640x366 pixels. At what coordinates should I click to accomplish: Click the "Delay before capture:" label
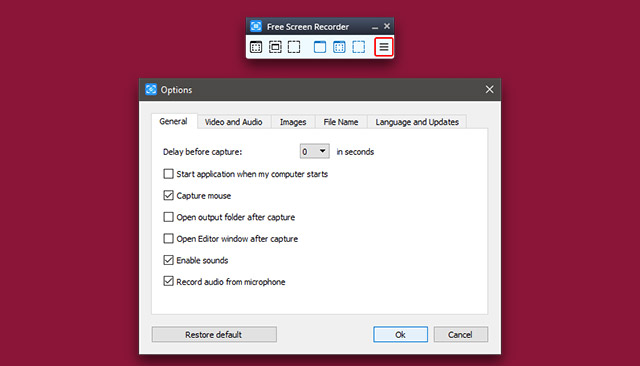[x=202, y=152]
